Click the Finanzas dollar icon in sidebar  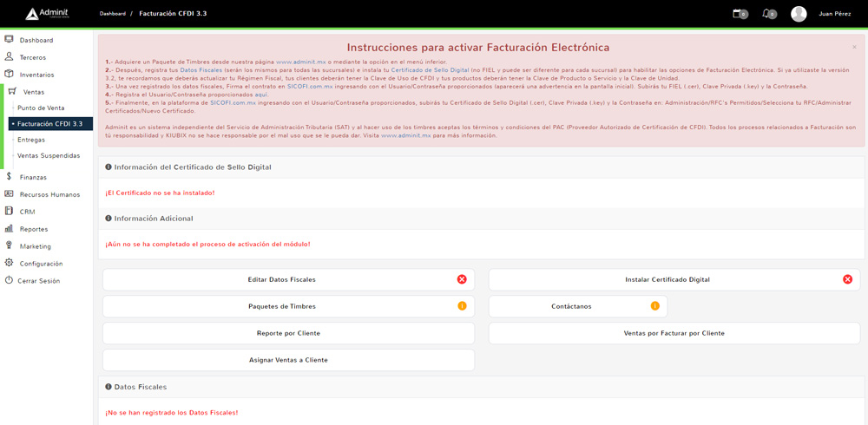pyautogui.click(x=9, y=177)
